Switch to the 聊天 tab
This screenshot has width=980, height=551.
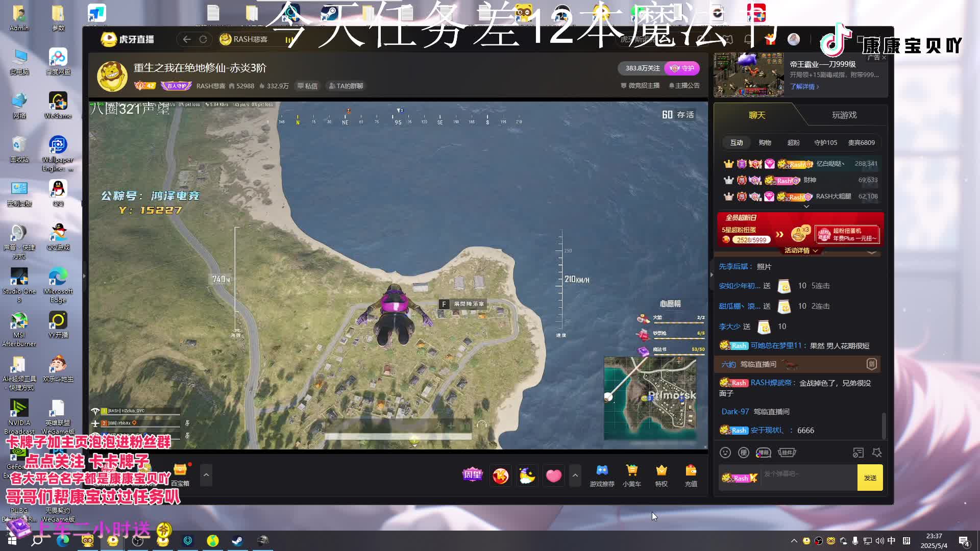pyautogui.click(x=757, y=115)
